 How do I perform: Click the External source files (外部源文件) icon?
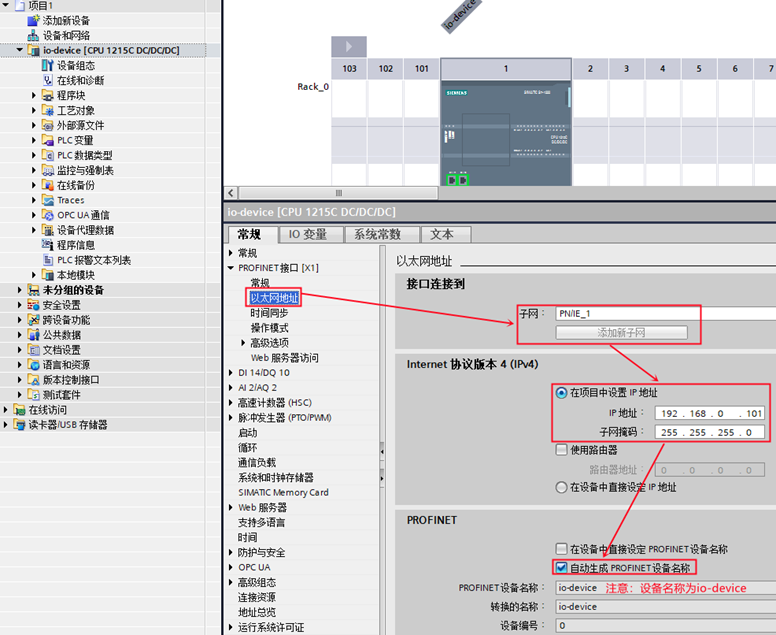pyautogui.click(x=48, y=125)
